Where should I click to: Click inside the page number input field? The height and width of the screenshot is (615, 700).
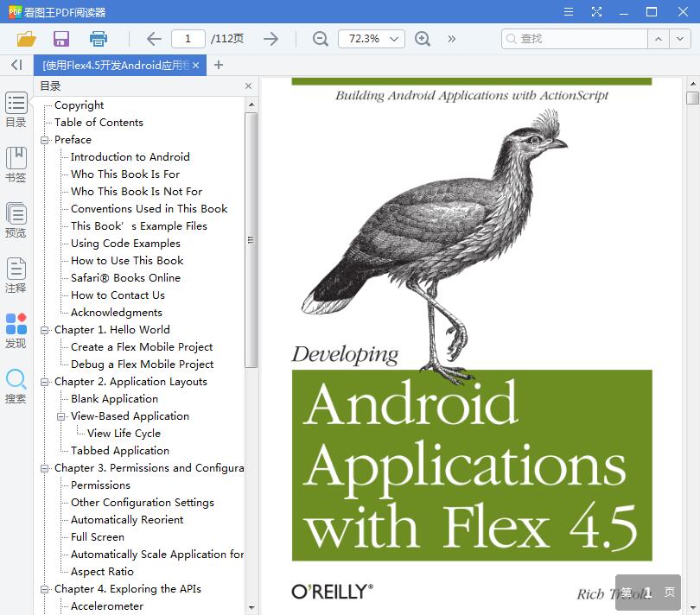pyautogui.click(x=188, y=39)
